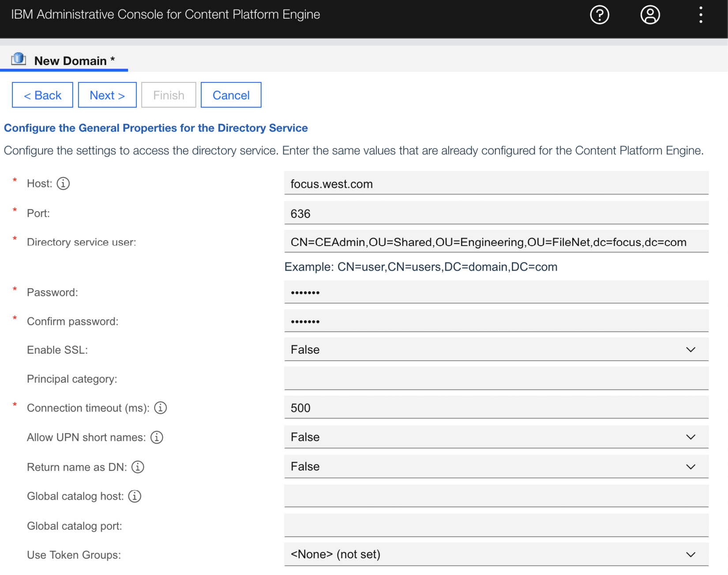Click the New Domain tab cube icon
This screenshot has width=728, height=575.
click(19, 59)
